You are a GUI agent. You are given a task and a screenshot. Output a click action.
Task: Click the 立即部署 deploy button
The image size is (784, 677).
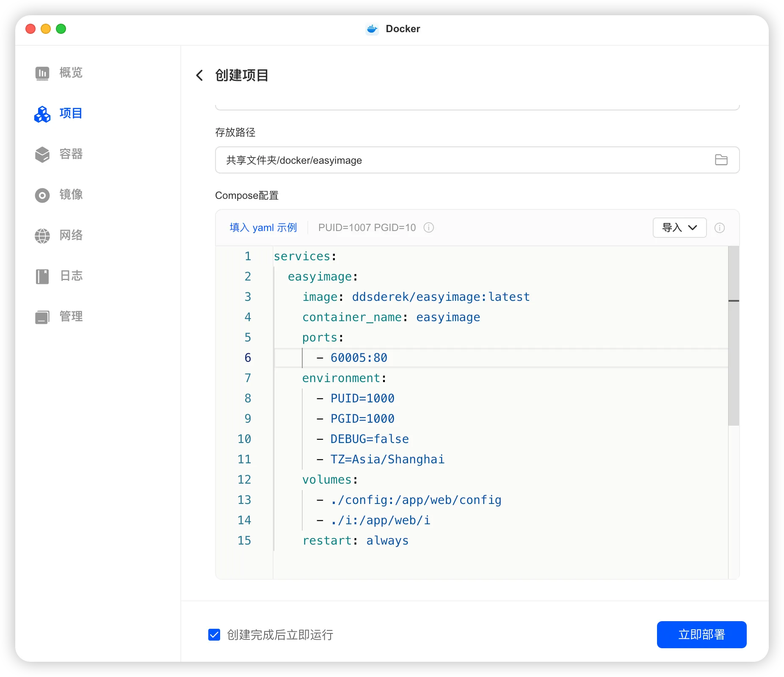(x=701, y=635)
